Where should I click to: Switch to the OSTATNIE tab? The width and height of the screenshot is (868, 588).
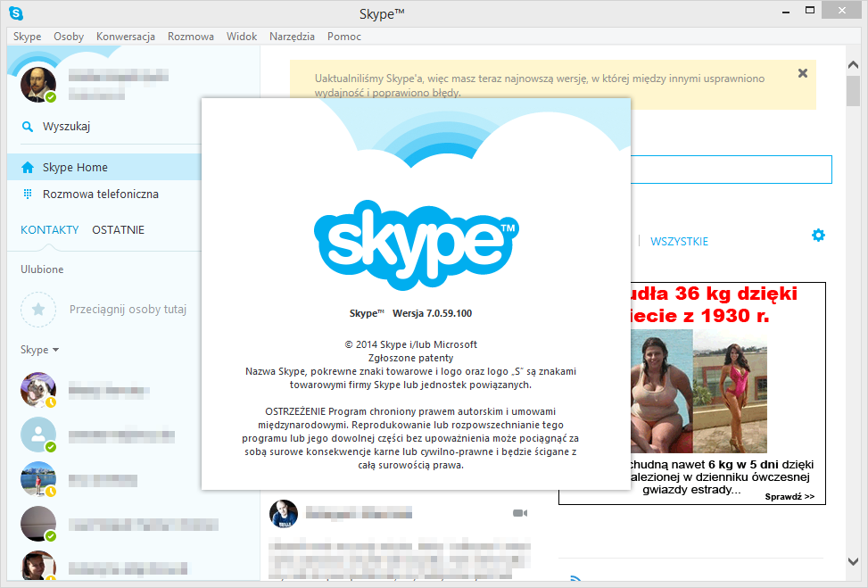119,230
